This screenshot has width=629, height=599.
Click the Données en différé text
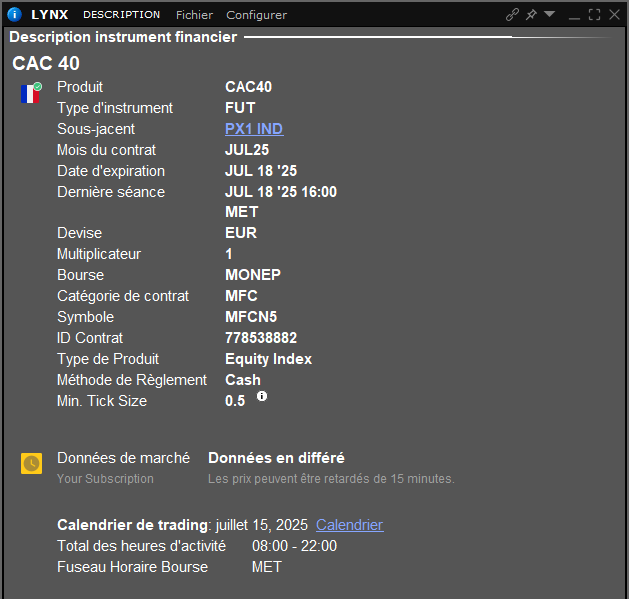click(x=276, y=458)
